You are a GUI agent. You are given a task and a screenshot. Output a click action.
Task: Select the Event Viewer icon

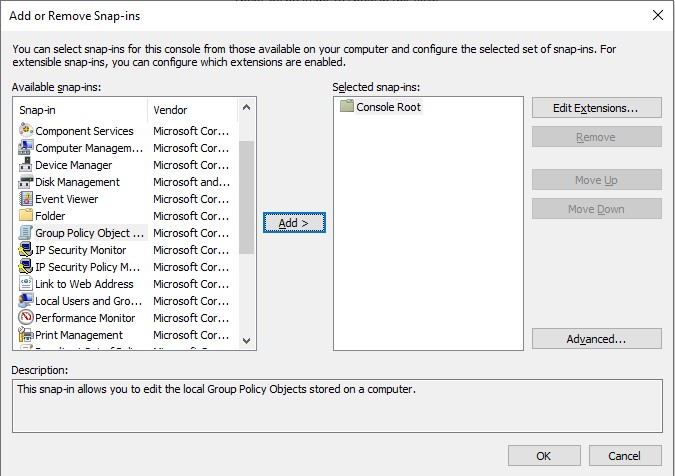click(x=26, y=198)
